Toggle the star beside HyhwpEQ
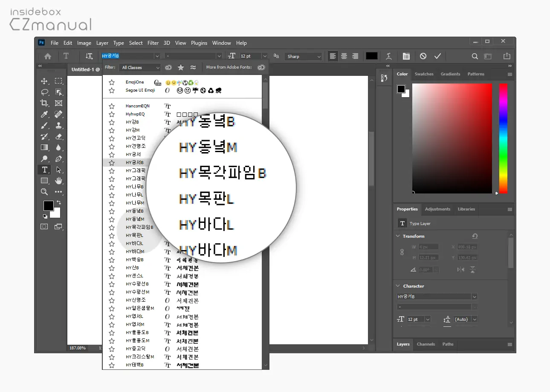This screenshot has height=392, width=550. [112, 114]
